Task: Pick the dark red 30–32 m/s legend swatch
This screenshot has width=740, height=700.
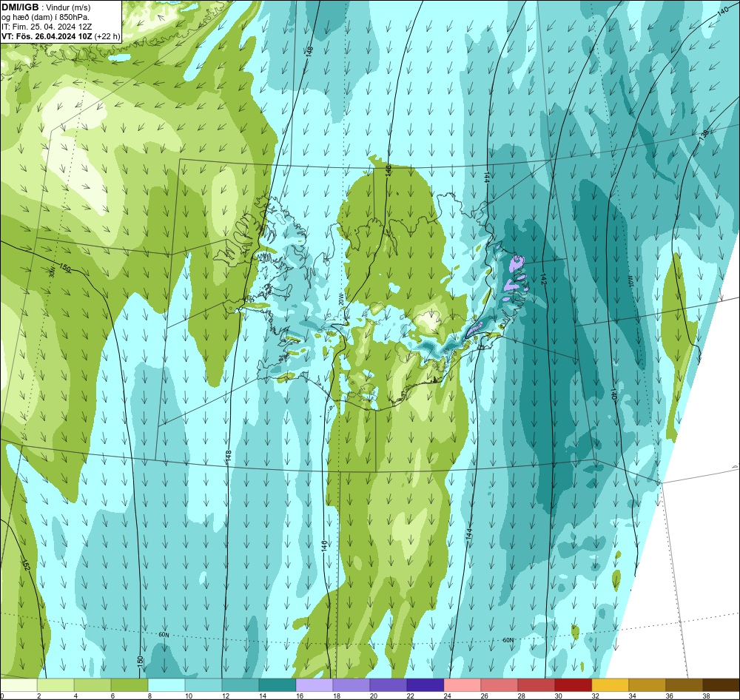Action: 573,684
